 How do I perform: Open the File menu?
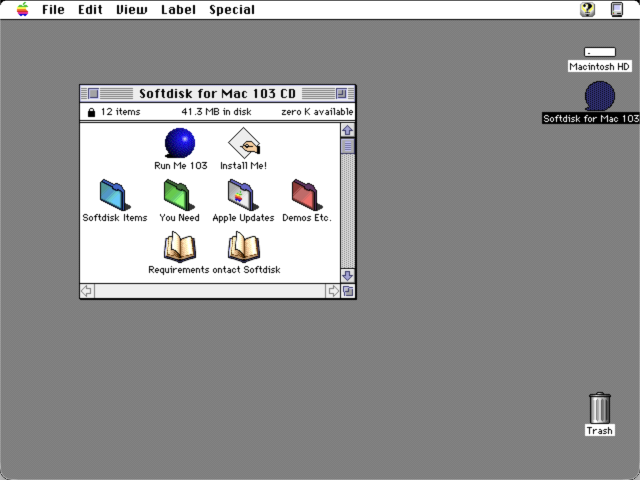pos(53,9)
